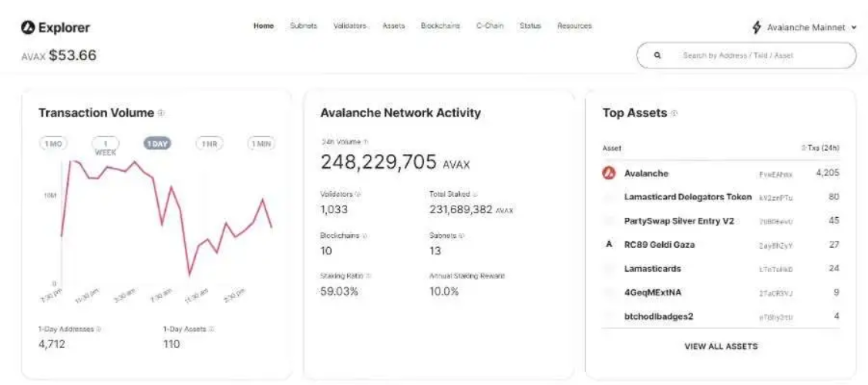
Task: Click the 248,229,705 AVAX volume value
Action: tap(395, 162)
